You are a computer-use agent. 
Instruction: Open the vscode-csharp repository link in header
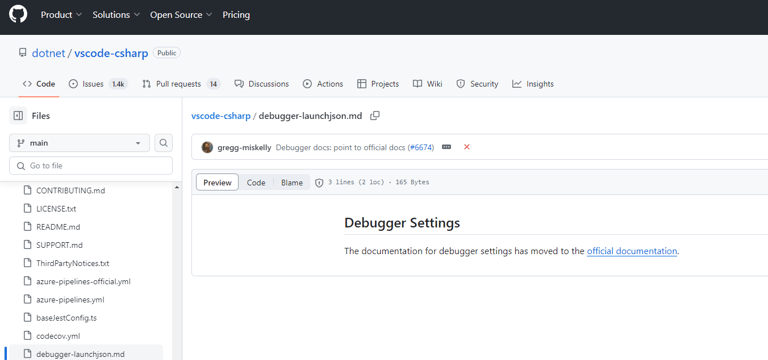(x=111, y=53)
